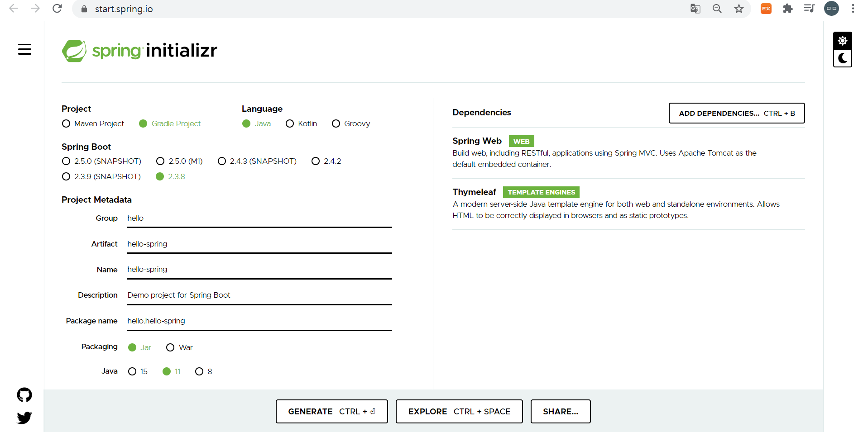Click the Dependencies heading
The image size is (868, 432).
click(482, 112)
